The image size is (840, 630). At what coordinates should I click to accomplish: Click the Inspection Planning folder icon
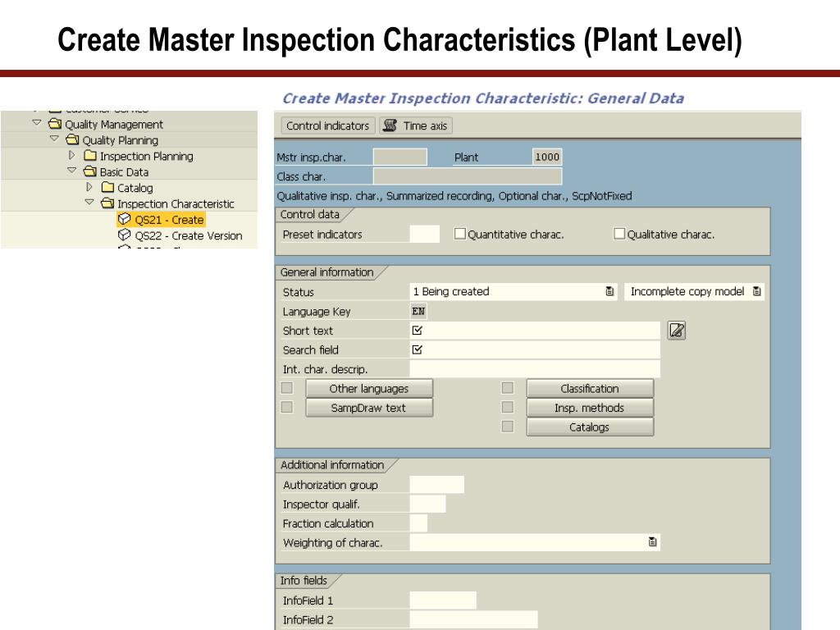point(90,155)
